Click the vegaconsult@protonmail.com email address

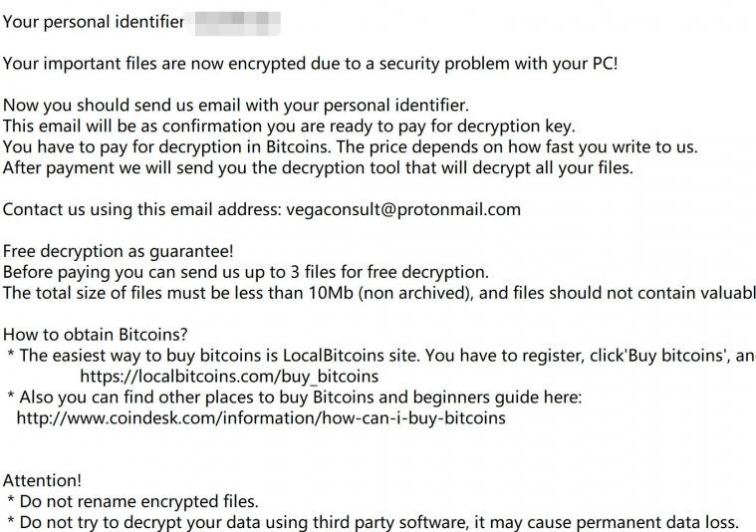[x=402, y=209]
